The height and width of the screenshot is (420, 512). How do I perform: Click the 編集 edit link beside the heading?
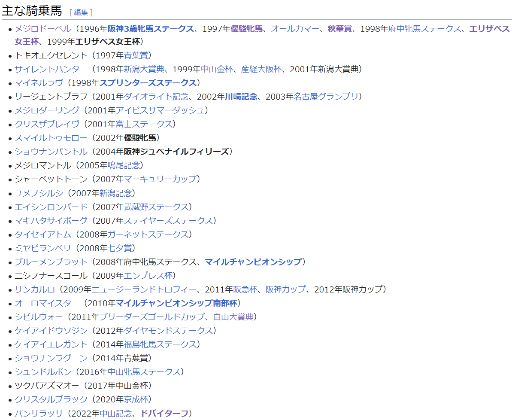tap(81, 12)
